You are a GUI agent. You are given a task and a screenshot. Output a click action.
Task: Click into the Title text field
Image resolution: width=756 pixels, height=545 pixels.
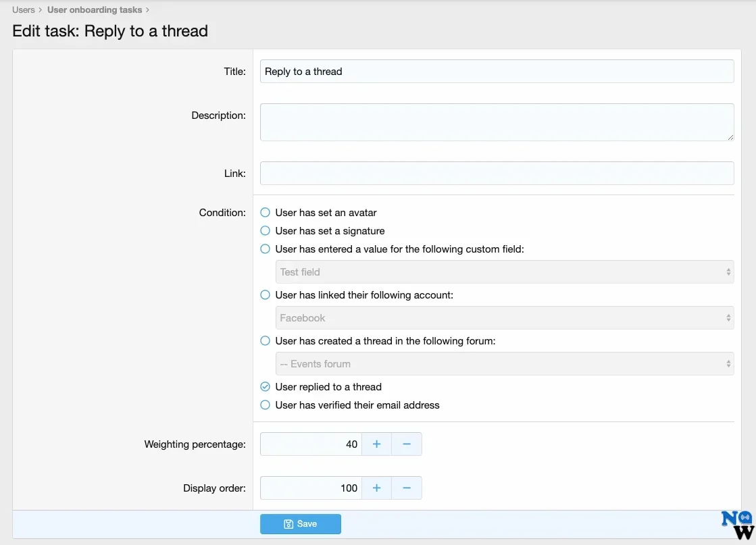(497, 72)
